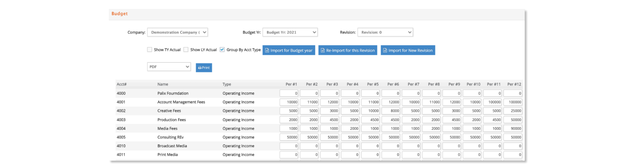Select Print Media account name
This screenshot has width=644, height=166.
(168, 155)
